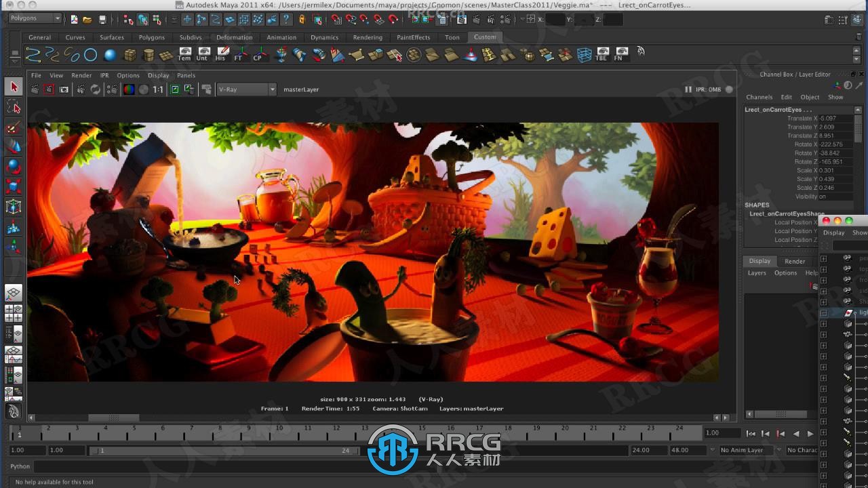Play forward on the timeline

coord(810,434)
